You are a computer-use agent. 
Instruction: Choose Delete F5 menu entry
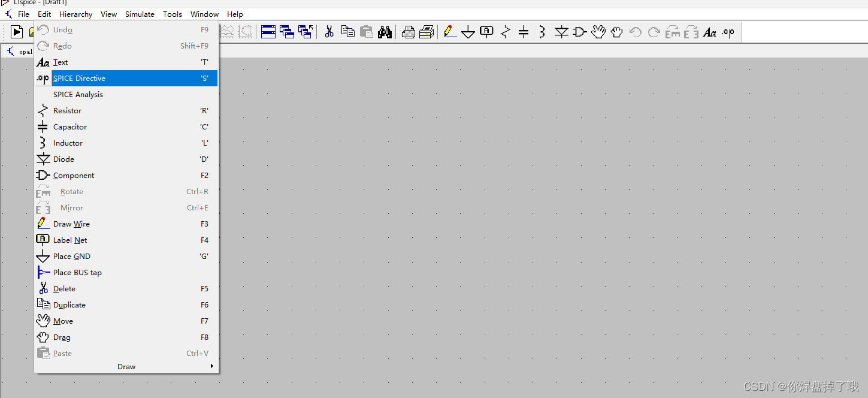(x=126, y=289)
